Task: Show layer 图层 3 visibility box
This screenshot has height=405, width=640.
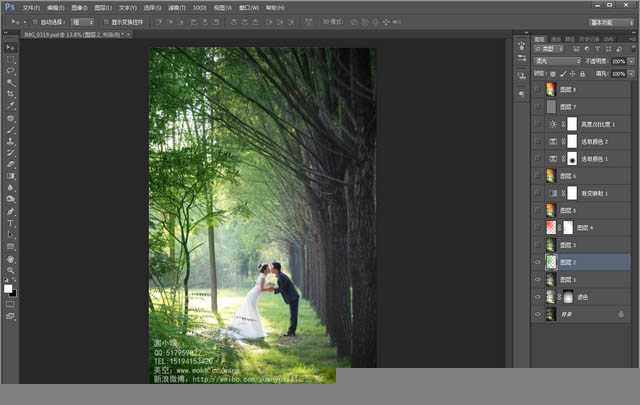Action: (x=538, y=245)
